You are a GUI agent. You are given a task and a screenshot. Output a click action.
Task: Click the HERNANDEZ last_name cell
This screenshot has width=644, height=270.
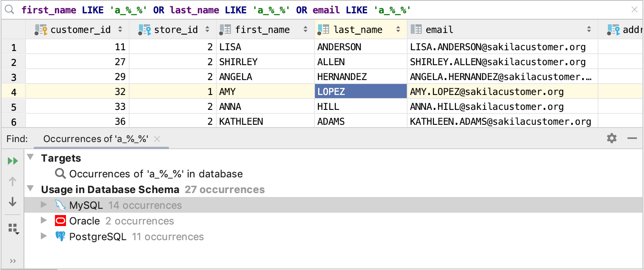point(361,77)
